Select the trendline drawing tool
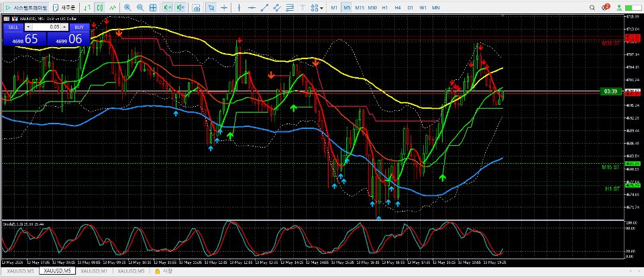Screen dimensions: 644x278 (264, 7)
